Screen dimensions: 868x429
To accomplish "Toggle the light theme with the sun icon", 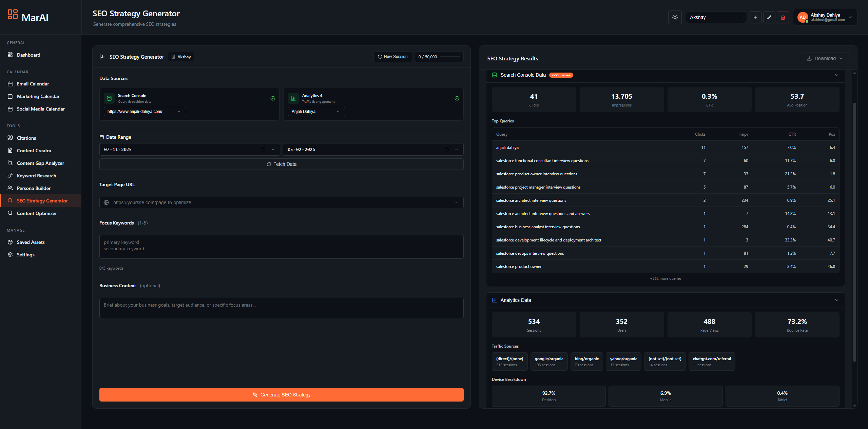I will [675, 17].
